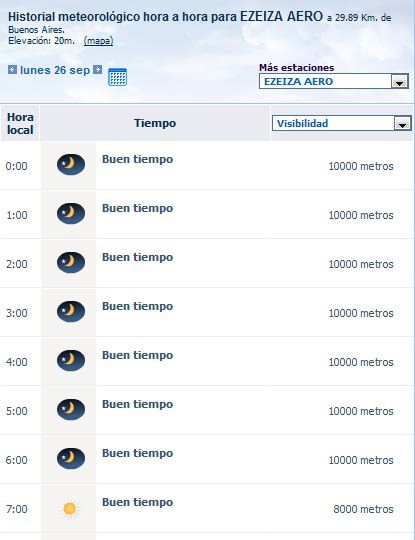Expand the Visibilidad column dropdown
Viewport: 415px width, 540px height.
coord(342,123)
